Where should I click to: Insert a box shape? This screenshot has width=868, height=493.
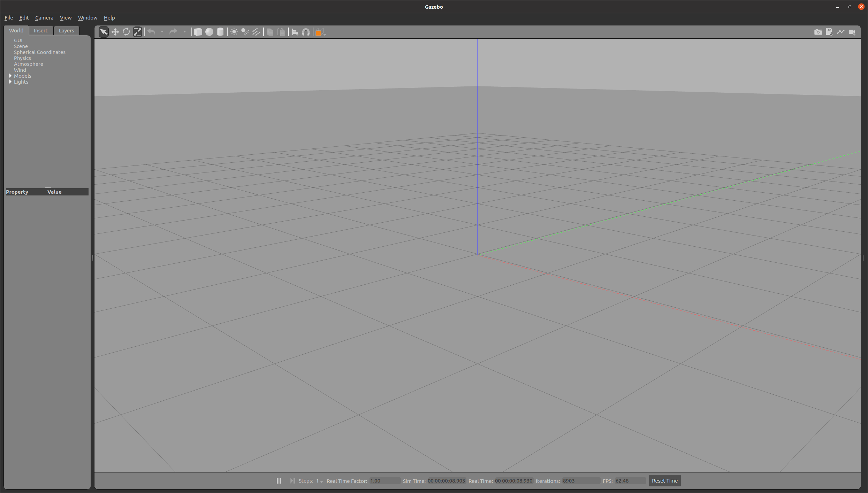[198, 32]
